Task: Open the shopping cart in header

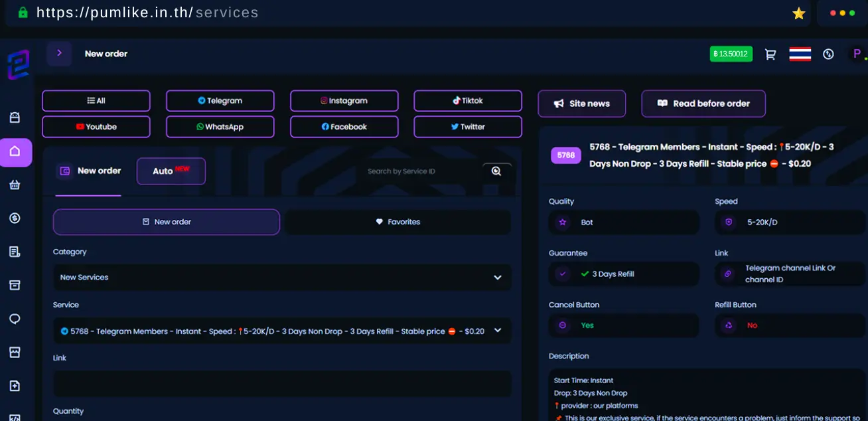Action: coord(770,54)
